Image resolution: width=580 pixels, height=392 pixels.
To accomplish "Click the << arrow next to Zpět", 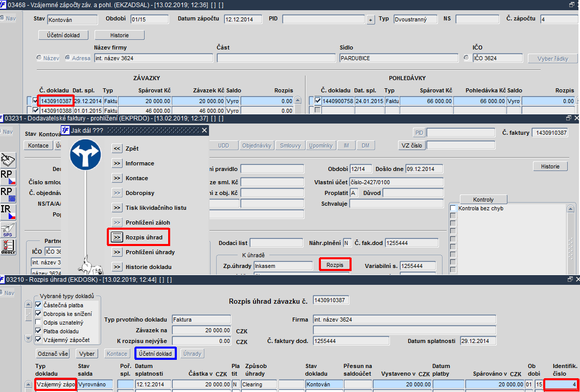I will point(117,149).
